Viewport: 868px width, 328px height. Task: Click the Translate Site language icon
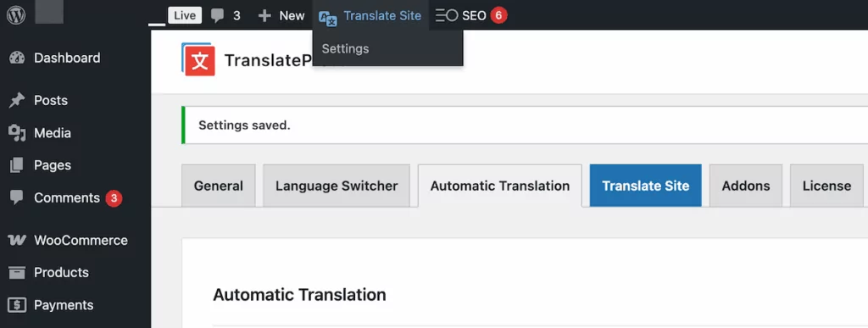[x=328, y=18]
